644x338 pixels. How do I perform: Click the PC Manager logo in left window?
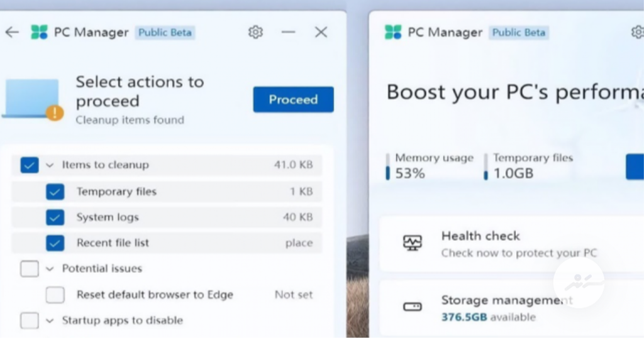[39, 32]
